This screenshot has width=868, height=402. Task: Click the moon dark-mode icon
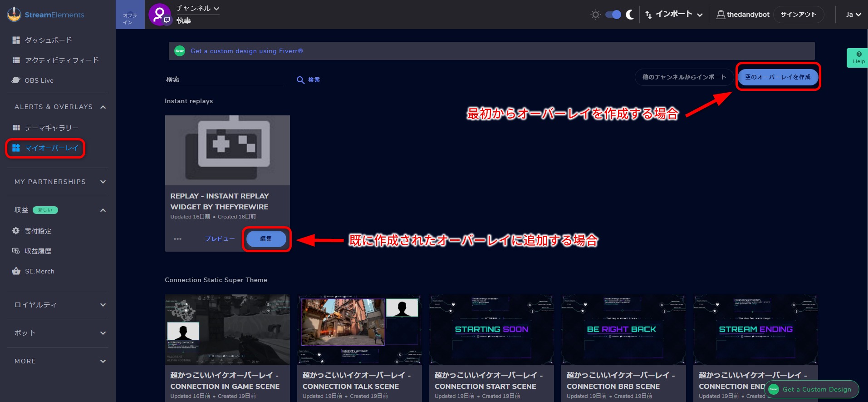pos(630,15)
